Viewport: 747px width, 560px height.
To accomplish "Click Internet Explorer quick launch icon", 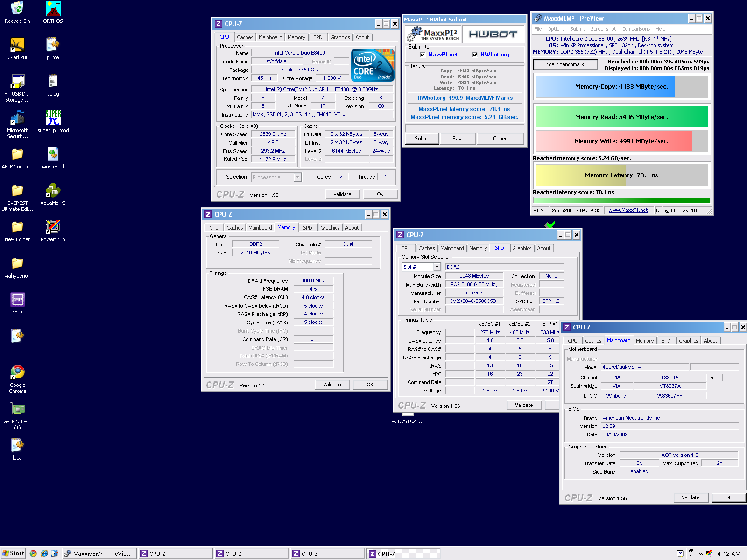I will [44, 553].
